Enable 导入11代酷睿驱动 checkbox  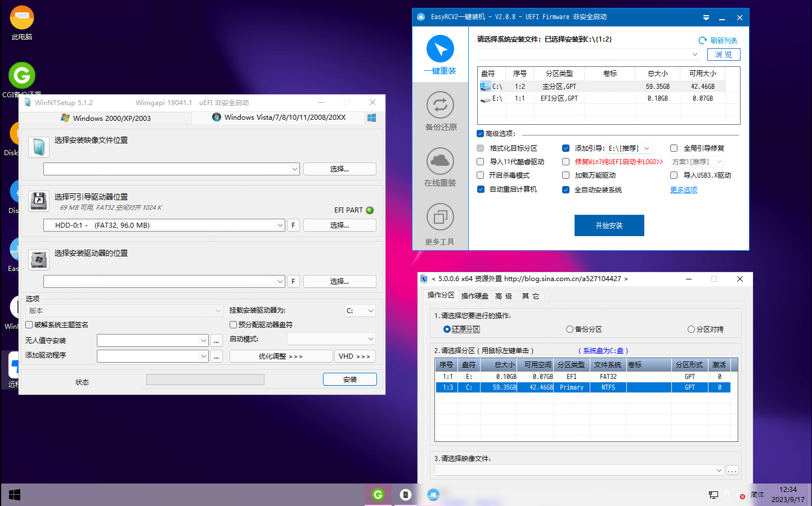(x=480, y=161)
